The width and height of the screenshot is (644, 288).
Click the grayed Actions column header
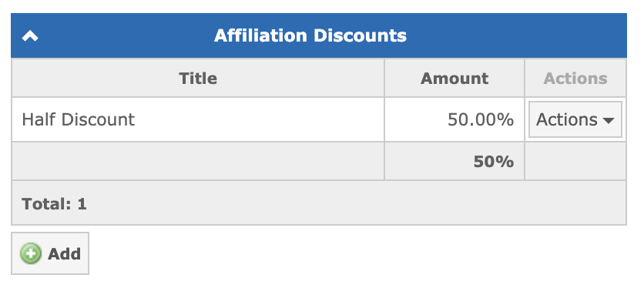click(x=575, y=78)
